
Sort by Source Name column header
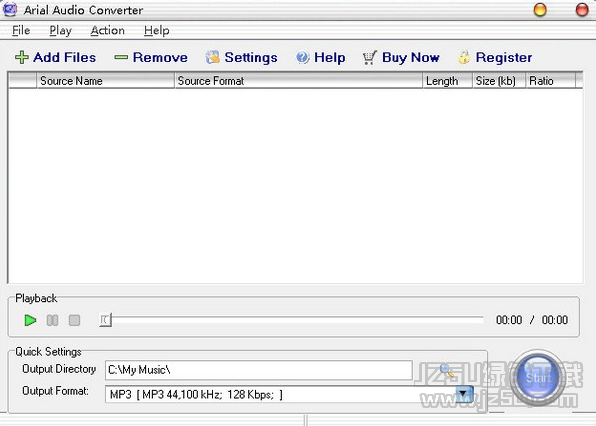click(105, 81)
